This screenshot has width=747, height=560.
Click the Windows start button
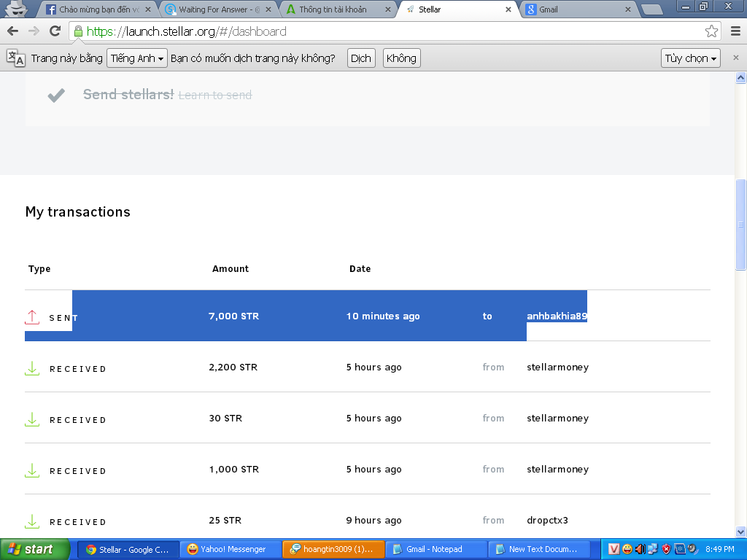(35, 550)
